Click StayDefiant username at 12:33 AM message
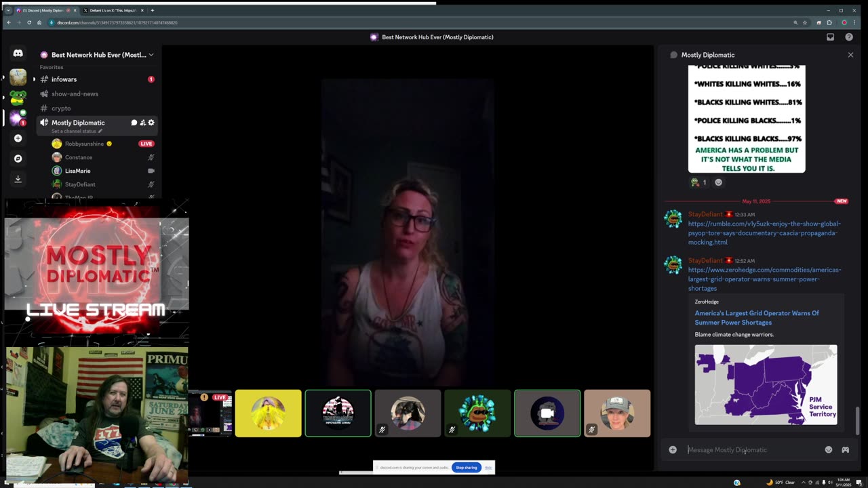The image size is (868, 488). (x=707, y=214)
